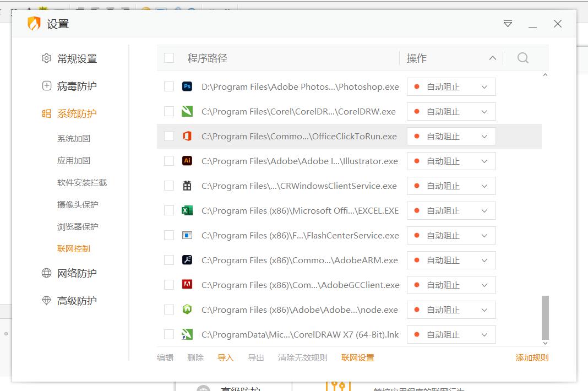The width and height of the screenshot is (588, 391).
Task: Open the settings window title-bar dropdown menu
Action: tap(508, 24)
